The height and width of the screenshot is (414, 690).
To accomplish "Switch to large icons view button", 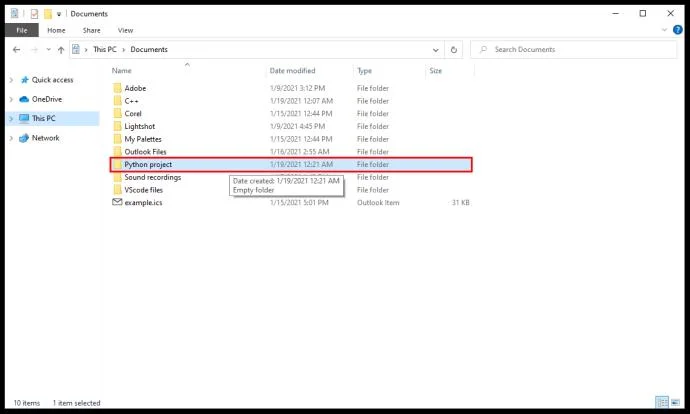I will tap(675, 402).
